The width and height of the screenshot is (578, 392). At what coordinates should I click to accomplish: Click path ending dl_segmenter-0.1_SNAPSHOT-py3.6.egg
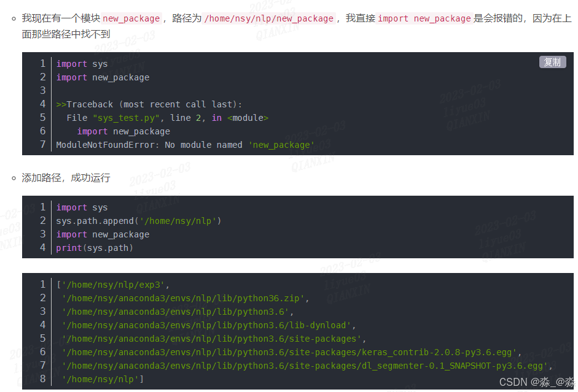[x=307, y=366]
